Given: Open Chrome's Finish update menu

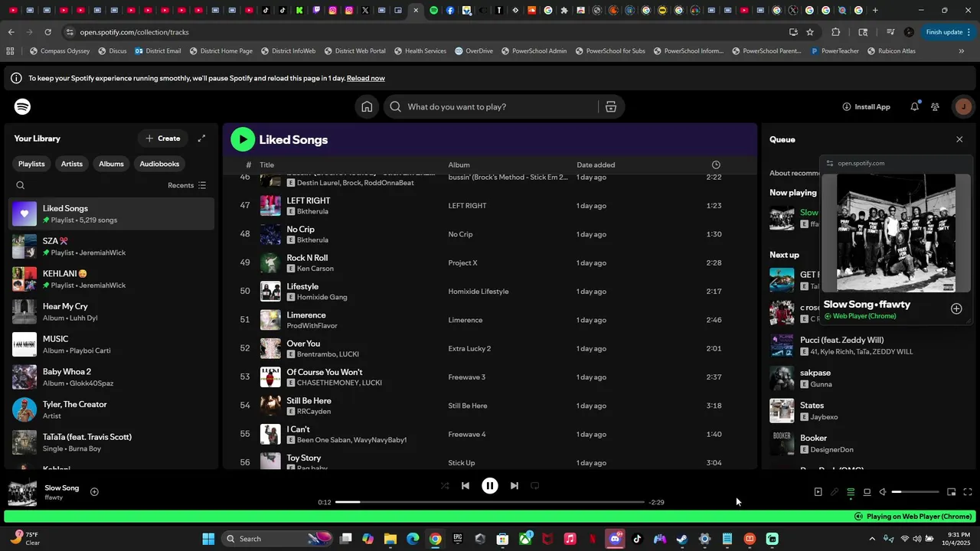Looking at the screenshot, I should coord(949,32).
